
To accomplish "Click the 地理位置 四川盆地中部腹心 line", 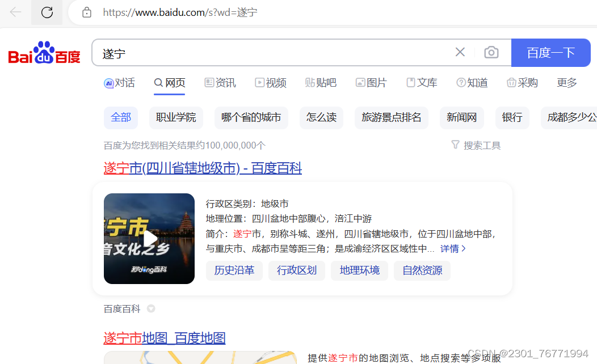I will (289, 219).
